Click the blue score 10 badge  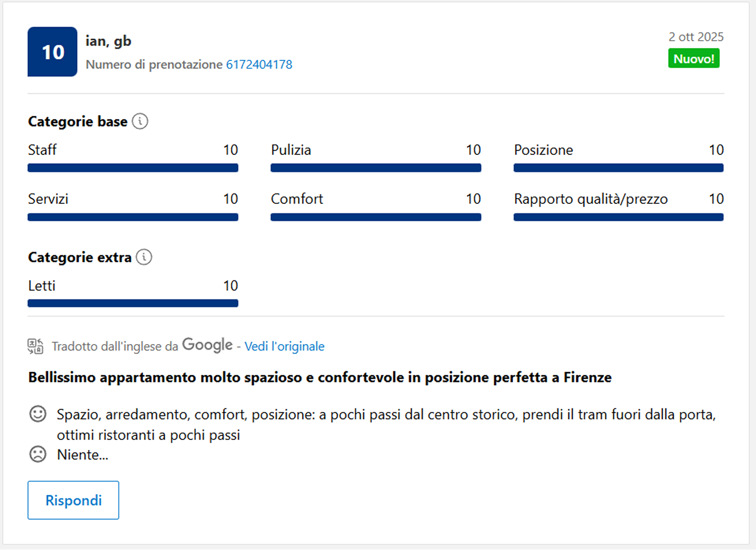click(53, 52)
